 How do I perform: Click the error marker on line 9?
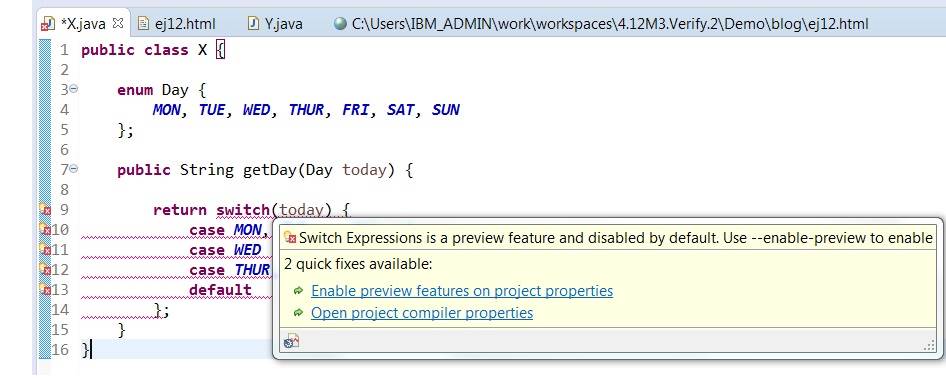point(45,209)
